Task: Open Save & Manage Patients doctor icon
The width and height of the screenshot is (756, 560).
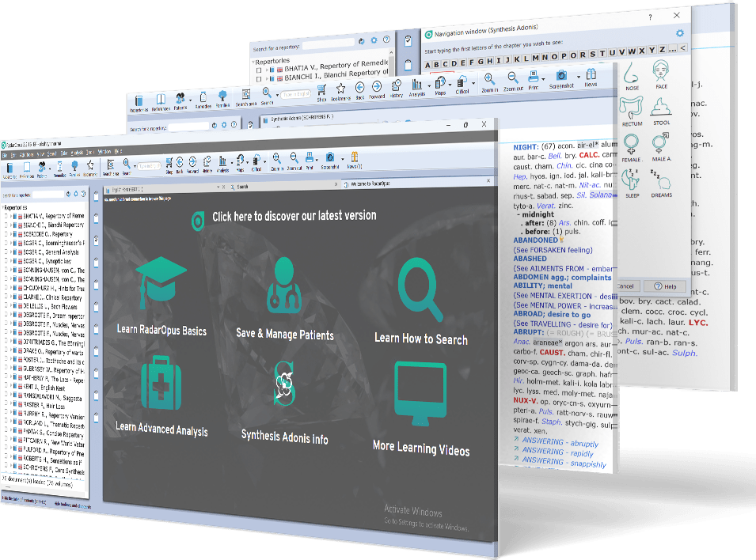Action: pos(284,286)
